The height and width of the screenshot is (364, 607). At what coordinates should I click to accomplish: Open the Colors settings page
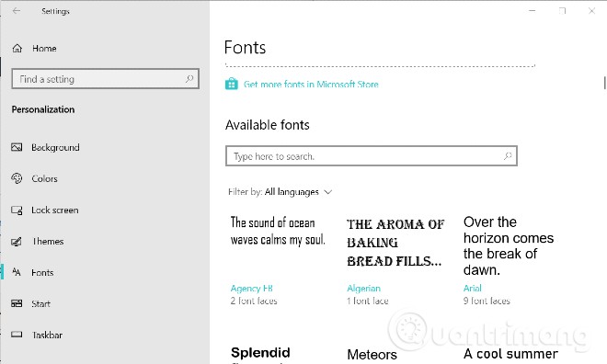(44, 178)
